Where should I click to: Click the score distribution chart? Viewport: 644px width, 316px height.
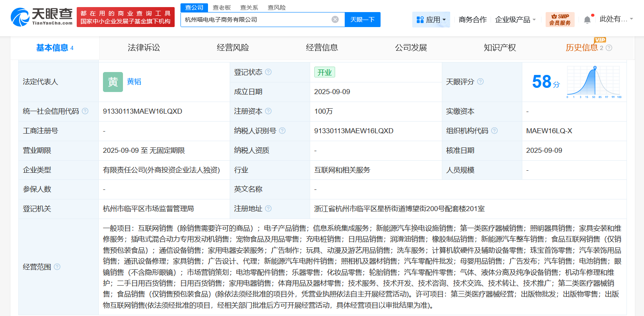[594, 82]
